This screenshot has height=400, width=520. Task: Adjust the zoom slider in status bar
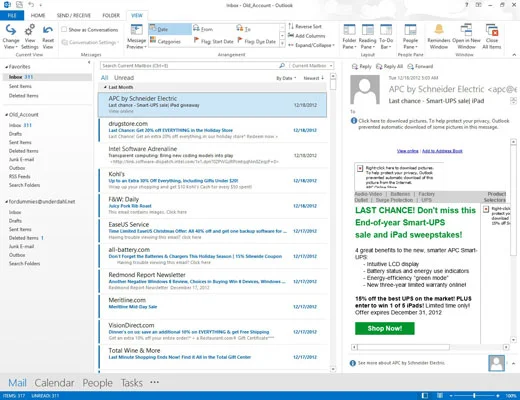[x=474, y=396]
